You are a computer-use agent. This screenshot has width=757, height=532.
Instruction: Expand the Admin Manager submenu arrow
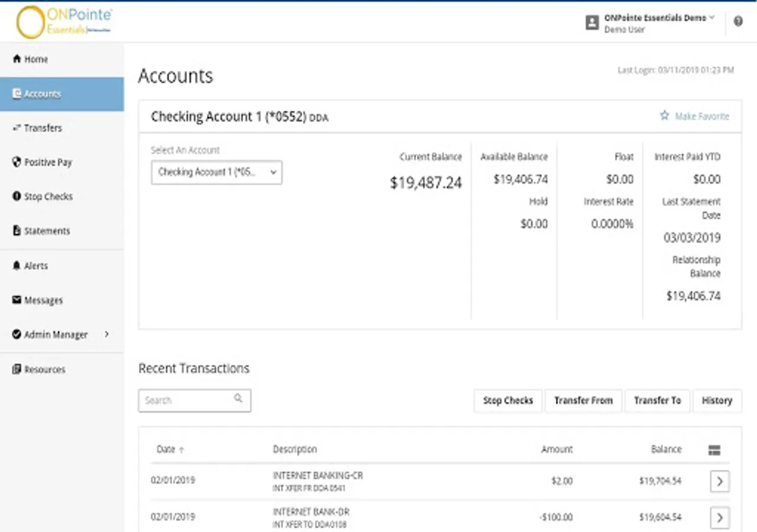click(x=107, y=334)
